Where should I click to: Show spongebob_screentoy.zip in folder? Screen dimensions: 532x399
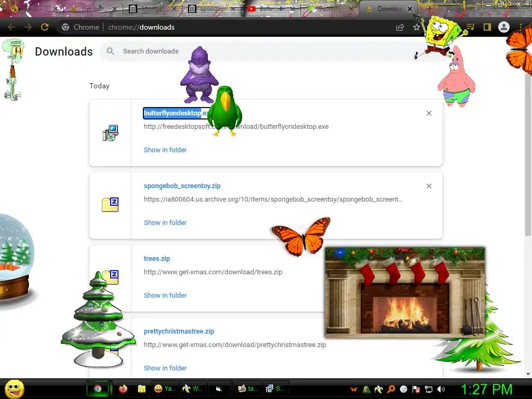(165, 222)
